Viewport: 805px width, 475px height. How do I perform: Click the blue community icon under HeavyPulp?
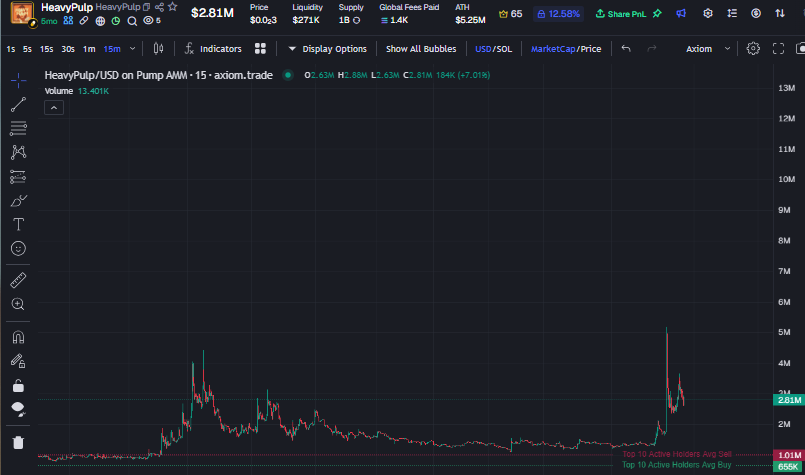(x=68, y=21)
